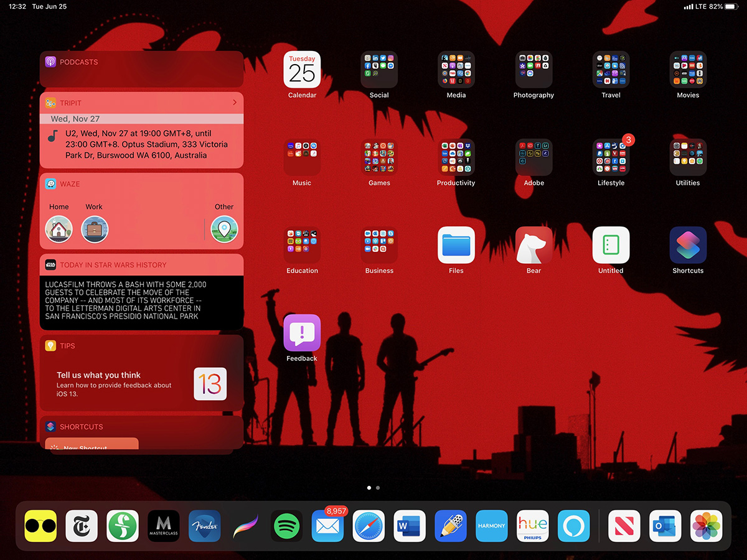
Task: Open the Productivity folder
Action: 456,157
